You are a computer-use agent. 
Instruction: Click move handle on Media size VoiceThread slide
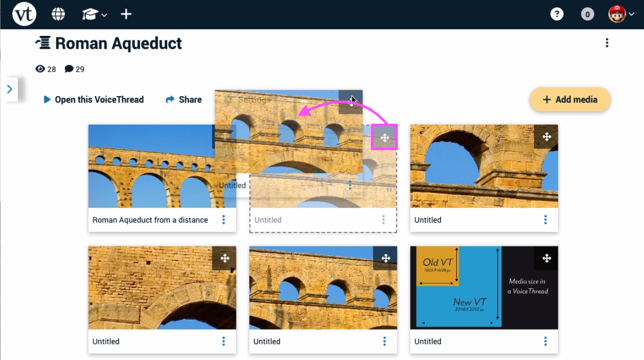click(546, 258)
